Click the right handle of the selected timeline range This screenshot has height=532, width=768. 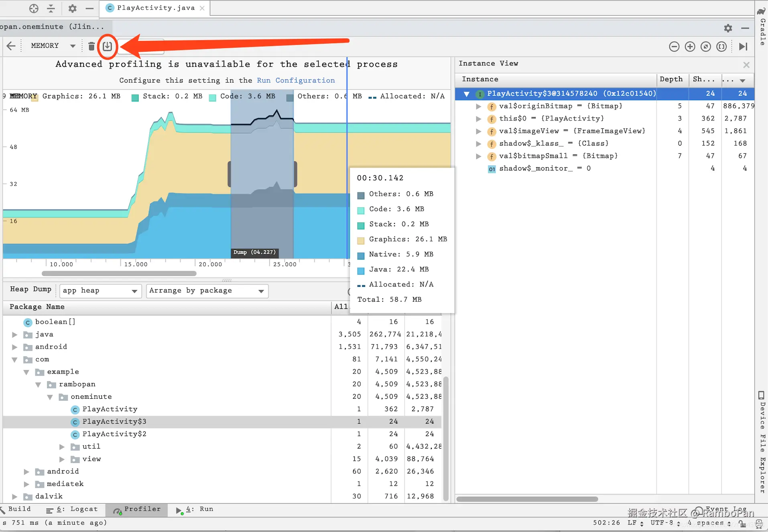coord(295,174)
